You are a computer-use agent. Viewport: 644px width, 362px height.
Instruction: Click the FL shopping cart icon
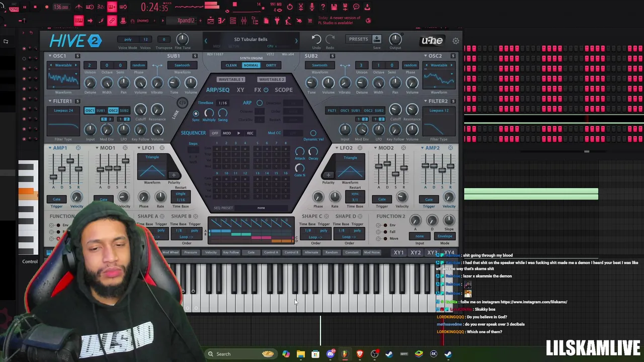(309, 21)
